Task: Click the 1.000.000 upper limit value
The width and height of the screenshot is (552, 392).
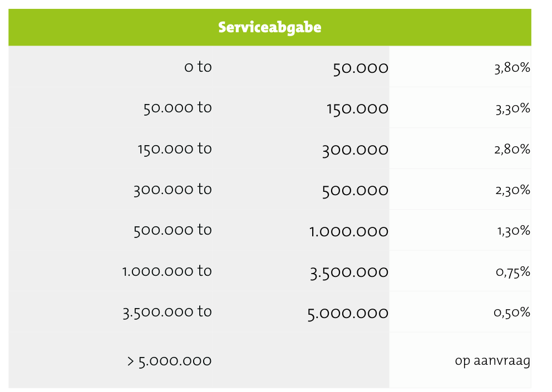Action: 349,231
